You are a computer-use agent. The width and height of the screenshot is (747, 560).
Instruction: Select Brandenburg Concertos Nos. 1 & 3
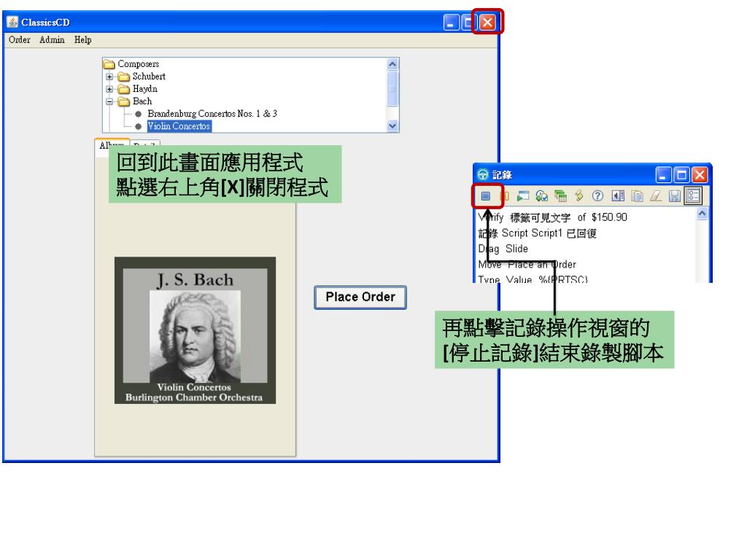(212, 113)
